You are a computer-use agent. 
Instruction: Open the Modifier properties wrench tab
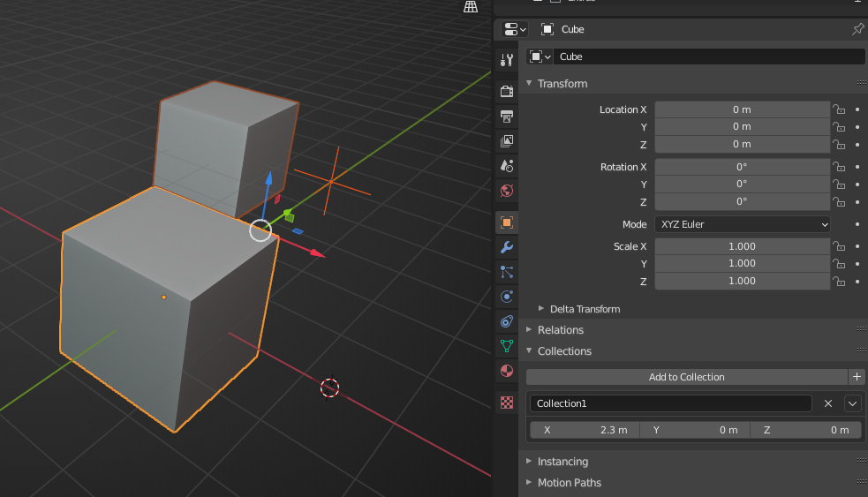coord(507,247)
